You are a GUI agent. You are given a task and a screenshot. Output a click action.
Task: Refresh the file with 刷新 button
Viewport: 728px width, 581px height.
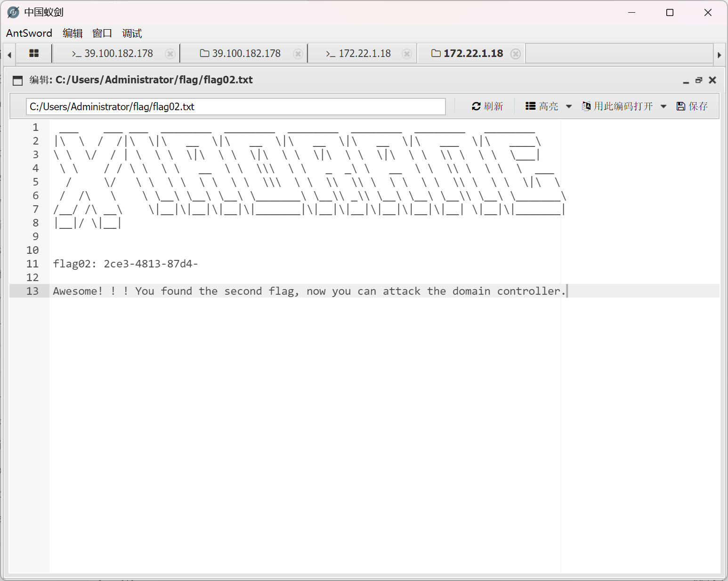pos(487,106)
